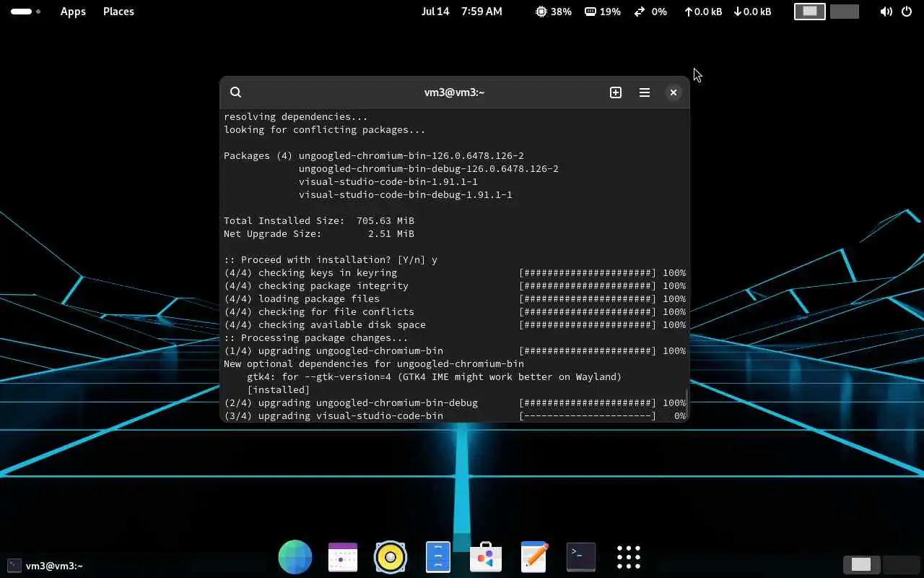Open the Places menu
This screenshot has height=578, width=924.
click(118, 12)
